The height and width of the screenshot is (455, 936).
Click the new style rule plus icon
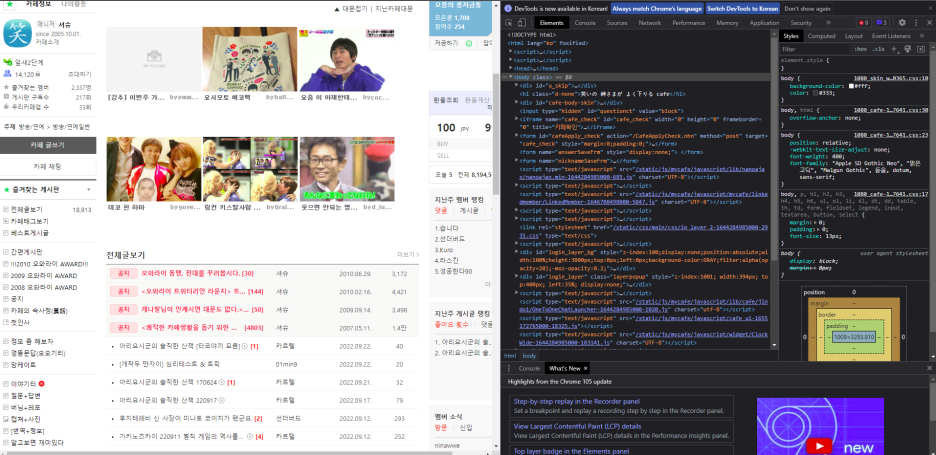tap(894, 49)
